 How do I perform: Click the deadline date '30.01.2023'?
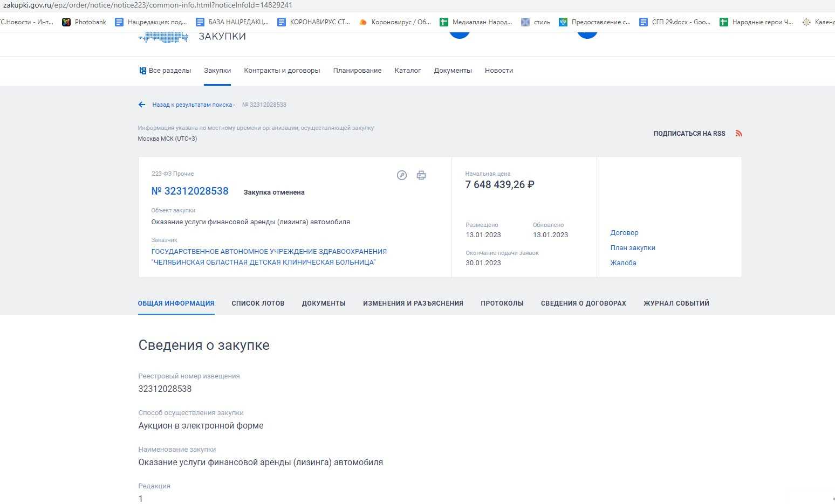(483, 263)
